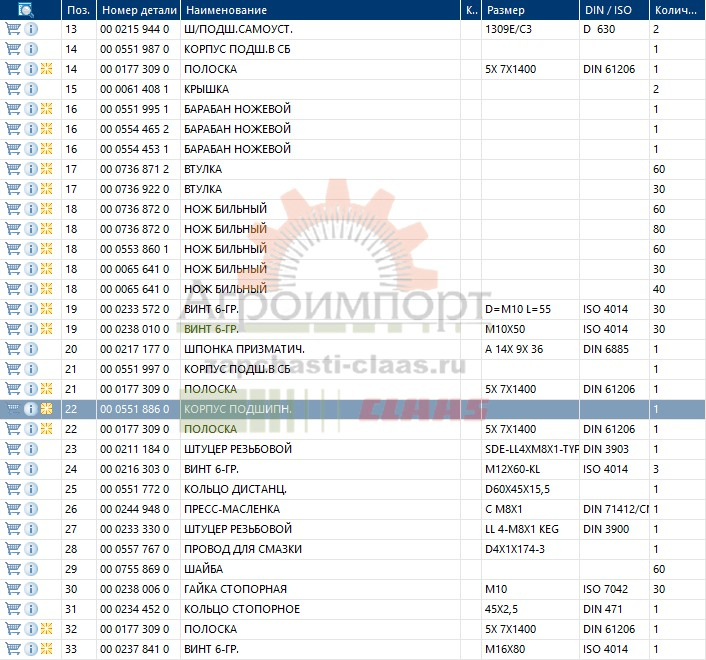Sort by Номер детали column header
This screenshot has height=660, width=706.
click(x=137, y=10)
